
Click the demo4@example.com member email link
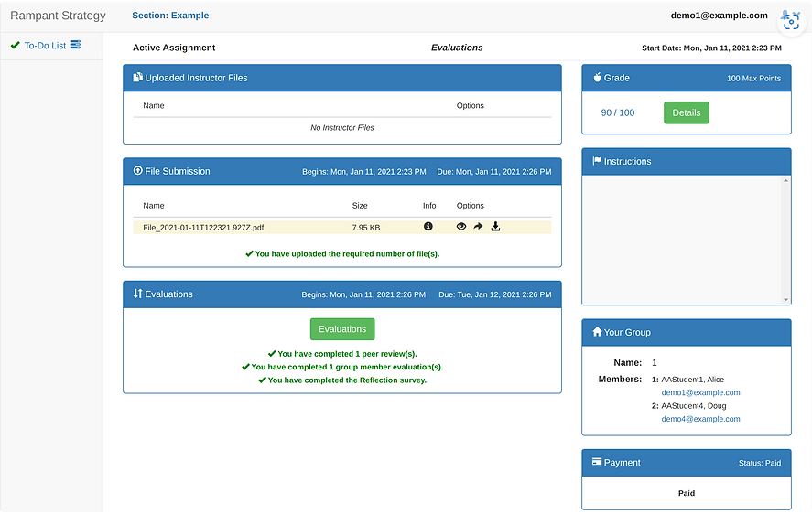tap(700, 419)
